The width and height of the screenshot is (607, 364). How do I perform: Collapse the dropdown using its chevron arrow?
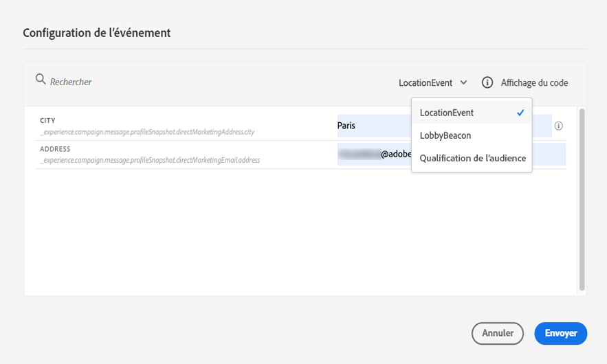464,82
